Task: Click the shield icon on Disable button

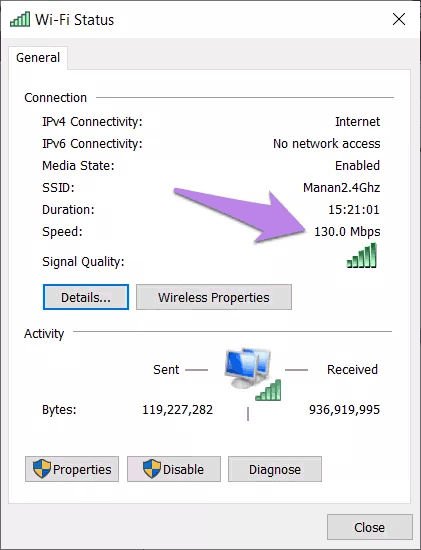Action: point(152,469)
